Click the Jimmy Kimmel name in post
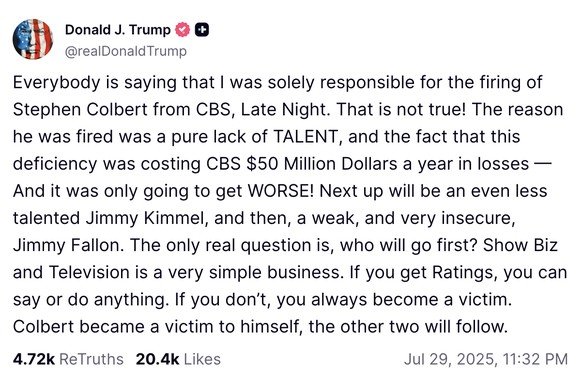582x381 pixels. pyautogui.click(x=147, y=218)
